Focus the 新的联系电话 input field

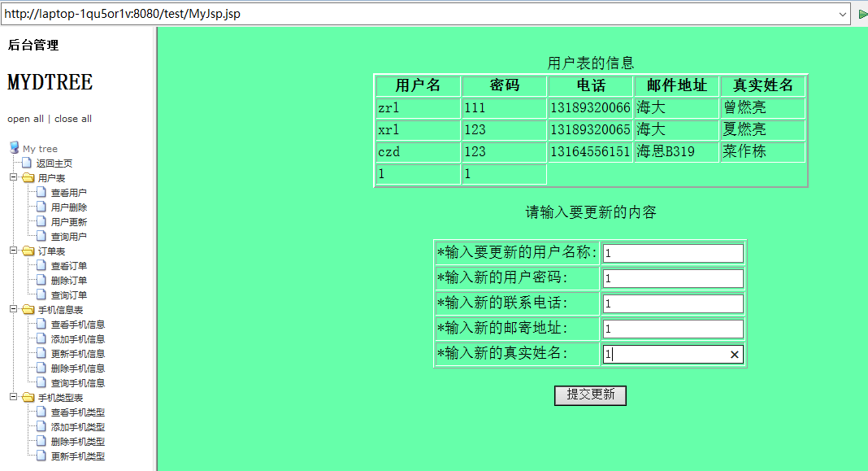tap(673, 303)
